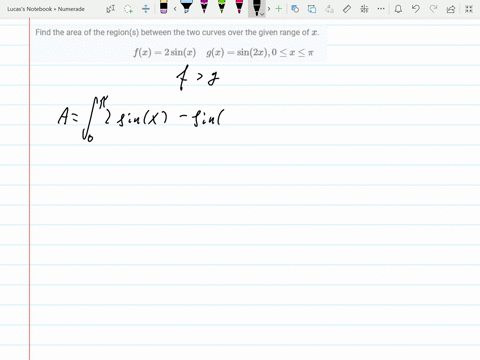Screen dimensions: 480x360
Task: Click the ink to text icon
Action: pos(329,9)
